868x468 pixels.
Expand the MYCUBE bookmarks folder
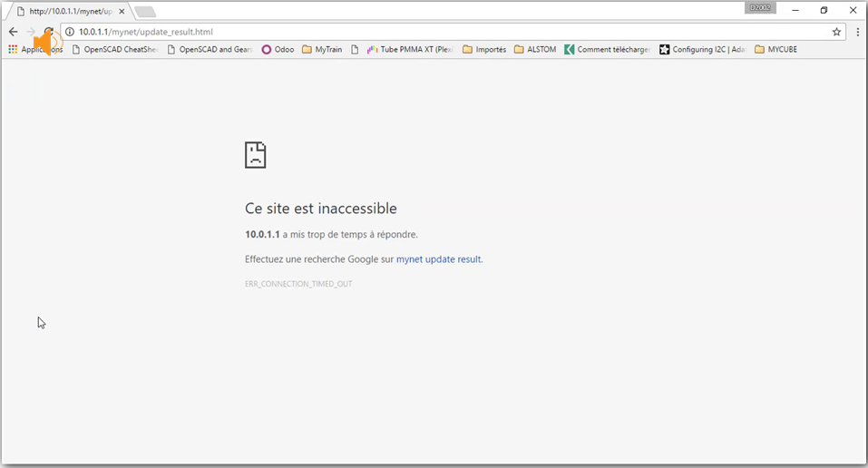tap(776, 49)
